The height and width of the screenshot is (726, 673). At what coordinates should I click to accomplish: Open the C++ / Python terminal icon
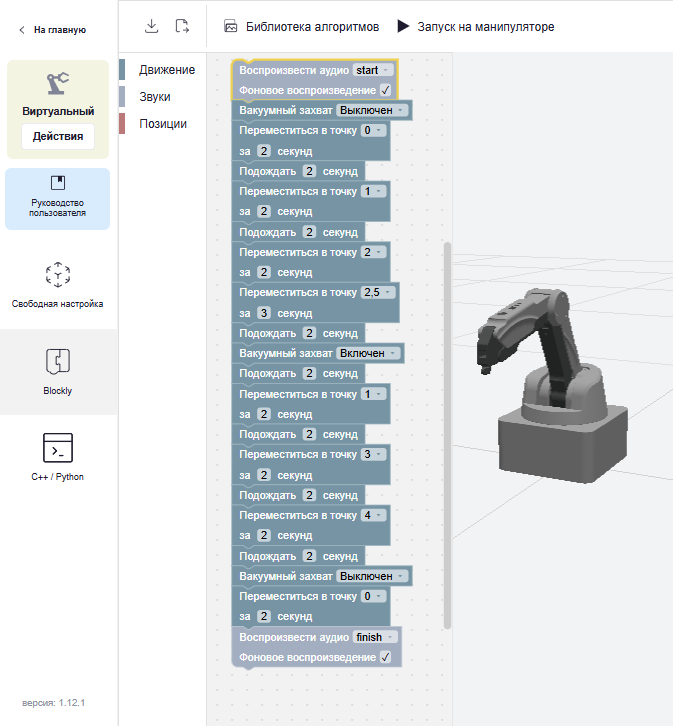coord(58,448)
